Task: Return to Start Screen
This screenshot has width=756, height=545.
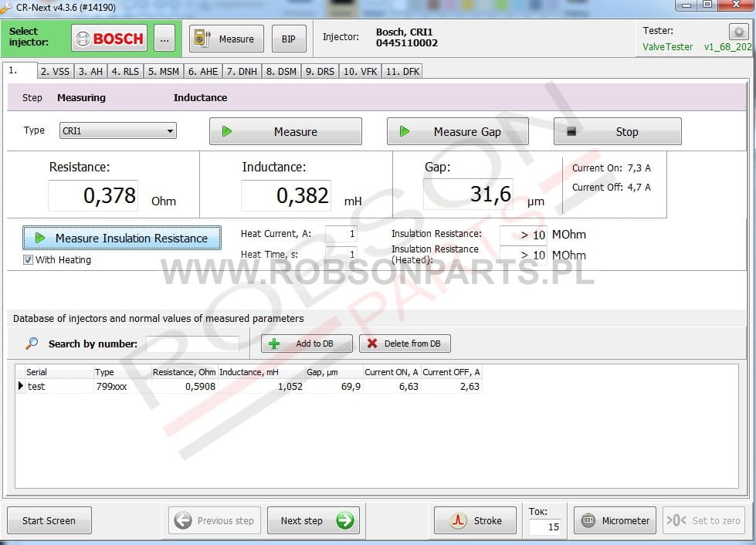Action: [49, 520]
